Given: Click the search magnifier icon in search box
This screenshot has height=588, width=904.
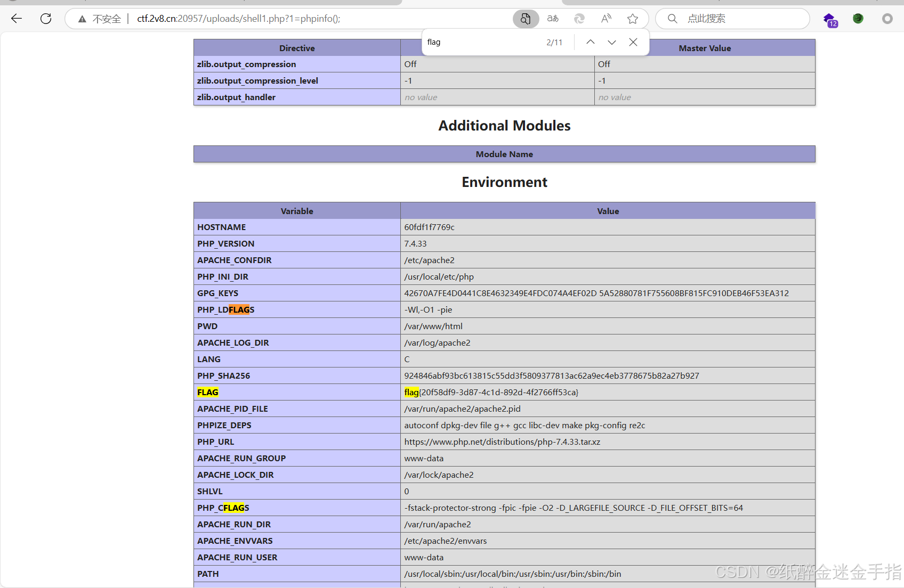Looking at the screenshot, I should (x=672, y=19).
